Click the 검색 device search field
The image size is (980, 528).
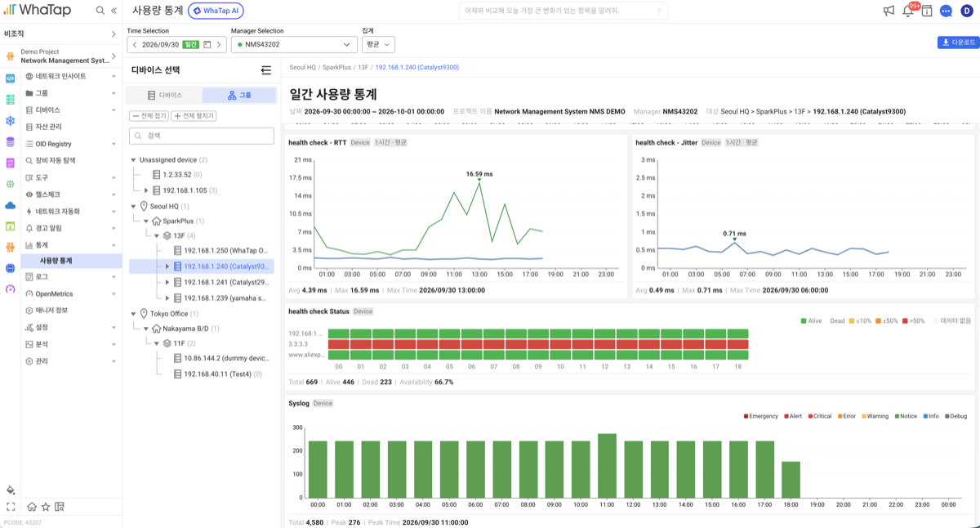(201, 136)
